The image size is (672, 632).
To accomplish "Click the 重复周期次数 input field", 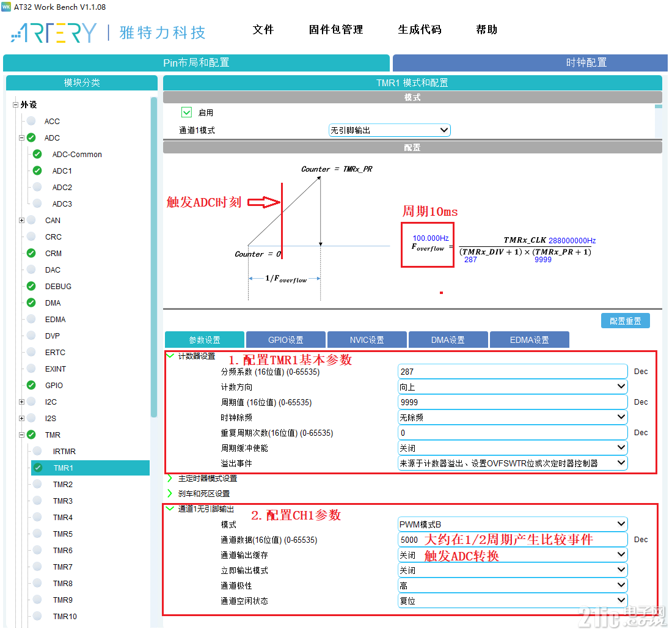I will coord(513,433).
